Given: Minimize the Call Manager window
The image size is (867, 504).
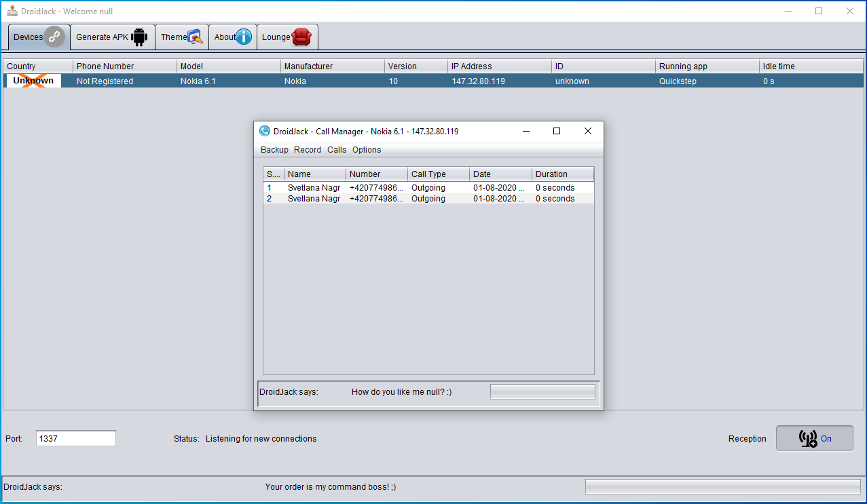Looking at the screenshot, I should pos(525,131).
